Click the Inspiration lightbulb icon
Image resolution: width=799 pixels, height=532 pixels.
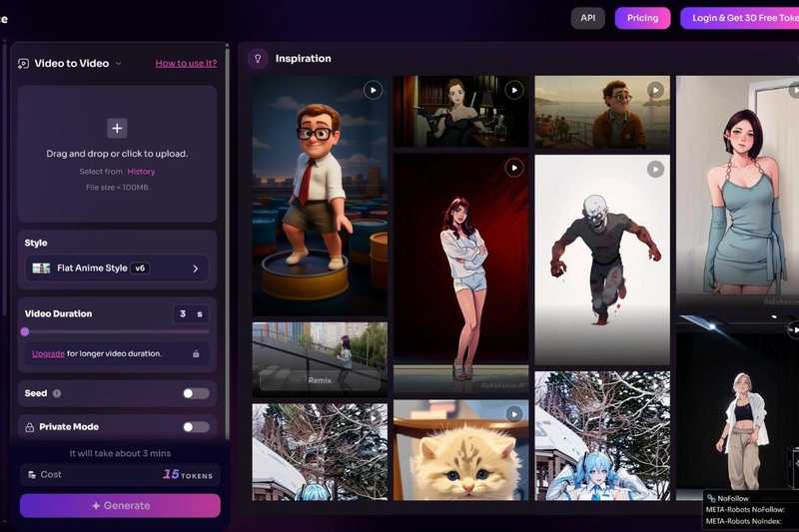click(x=258, y=59)
